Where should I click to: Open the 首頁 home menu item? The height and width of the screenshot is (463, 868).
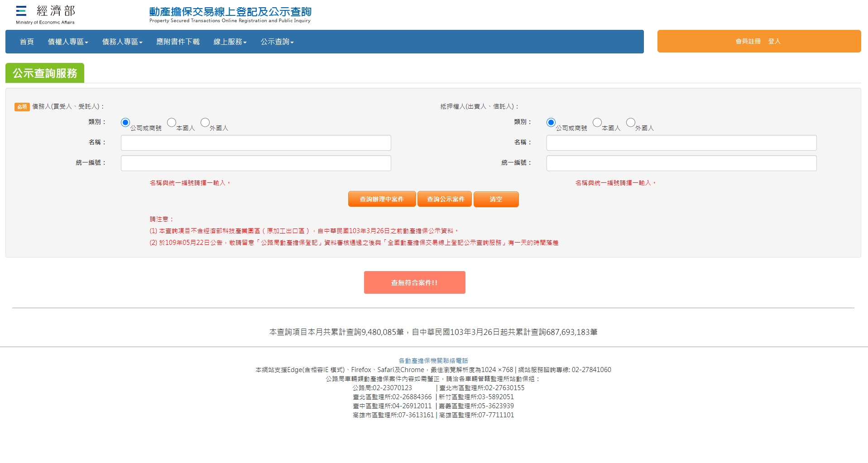click(x=27, y=42)
